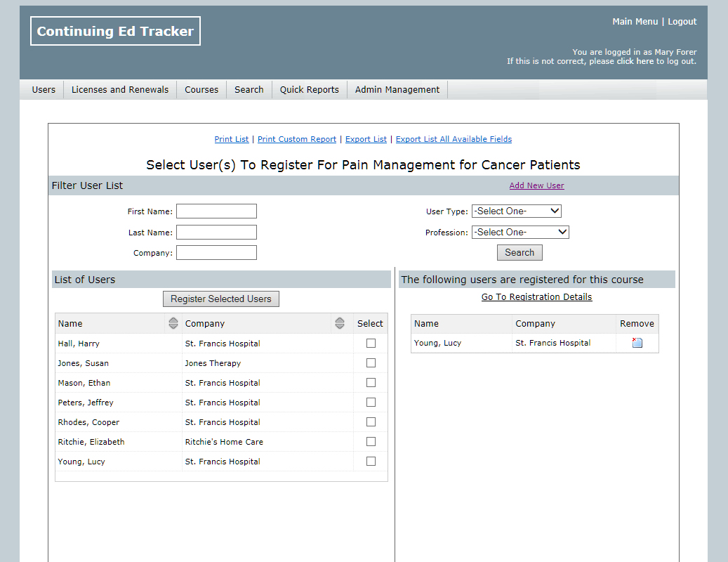
Task: Click the Print Custom Report link
Action: pos(297,139)
